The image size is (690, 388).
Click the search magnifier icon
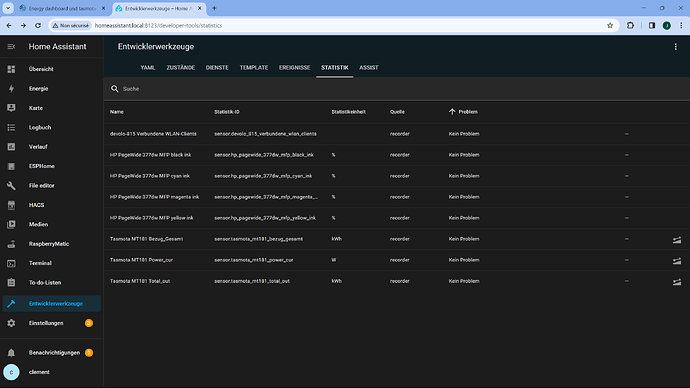114,89
